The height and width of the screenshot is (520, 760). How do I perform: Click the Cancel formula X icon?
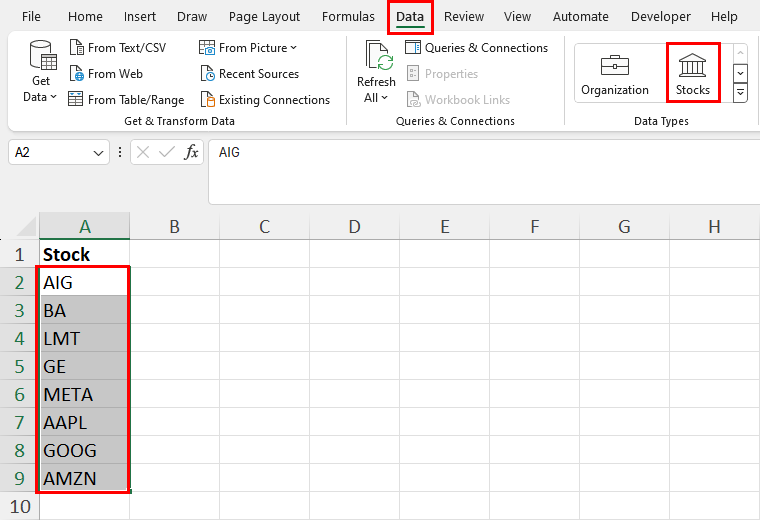tap(143, 153)
